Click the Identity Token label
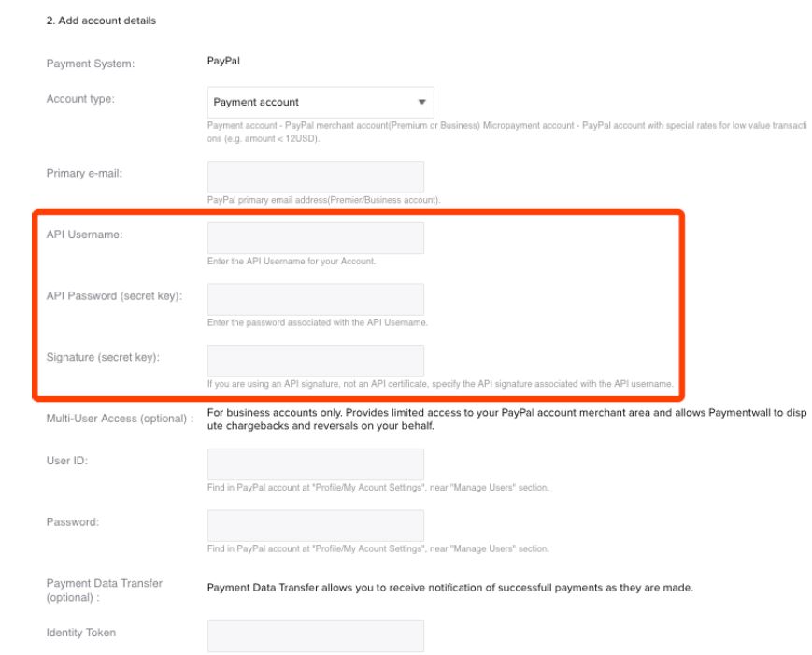Viewport: 812px width, 655px height. coord(80,633)
